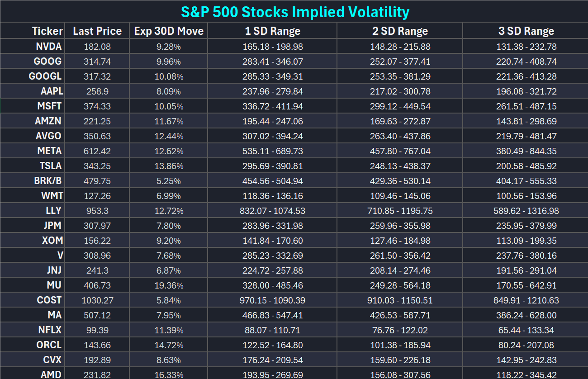Select TSLA last price 343.25
Viewport: 588px width, 379px height.
[97, 166]
